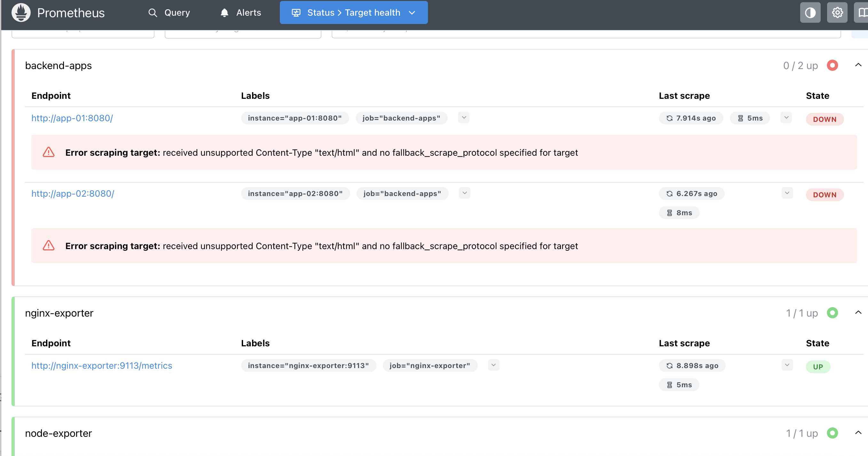
Task: Expand last scrape details for nginx-exporter
Action: (x=787, y=365)
